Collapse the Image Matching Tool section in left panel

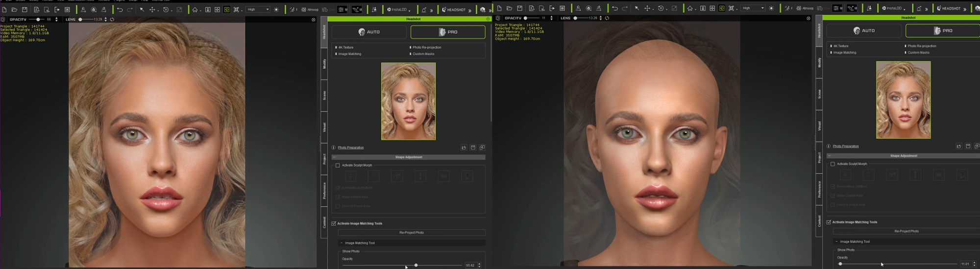pos(342,243)
